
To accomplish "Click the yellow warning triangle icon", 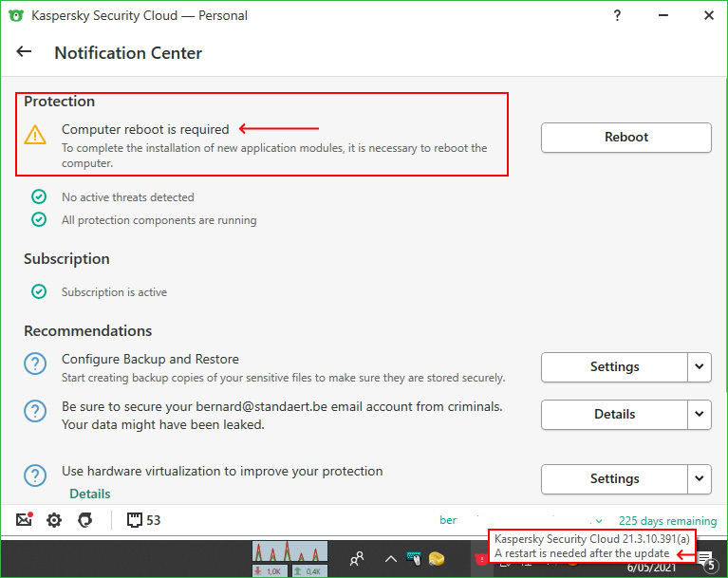I will pyautogui.click(x=35, y=135).
